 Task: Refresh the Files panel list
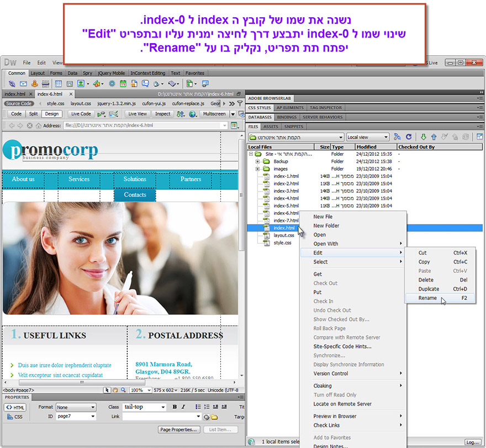409,137
